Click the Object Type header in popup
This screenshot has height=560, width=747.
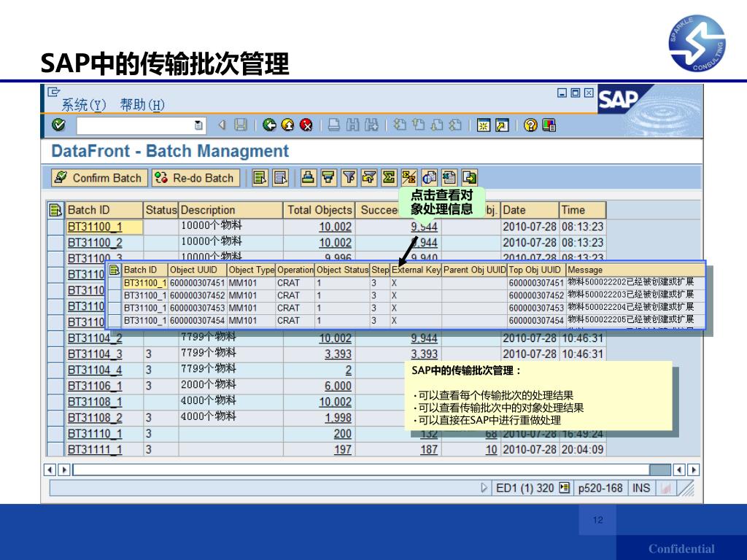click(x=251, y=270)
